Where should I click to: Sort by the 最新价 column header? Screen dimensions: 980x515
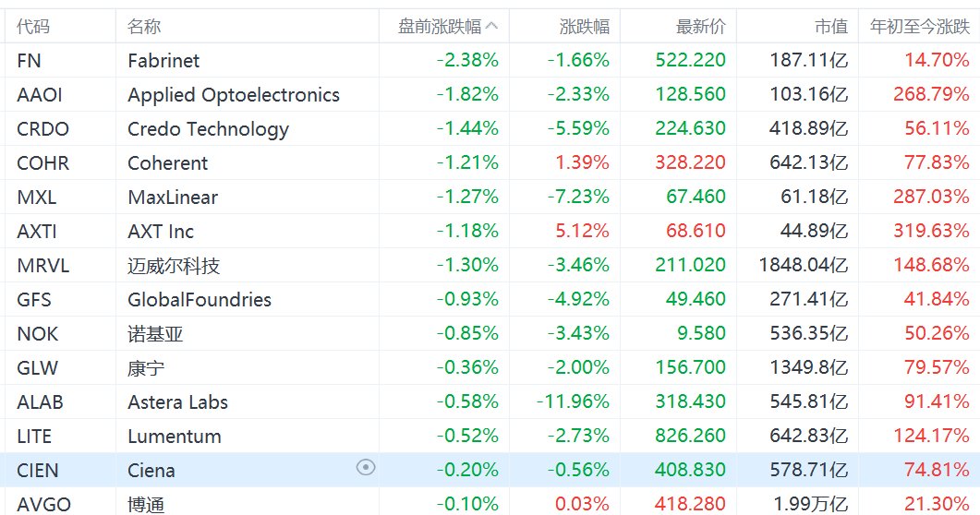(x=701, y=26)
